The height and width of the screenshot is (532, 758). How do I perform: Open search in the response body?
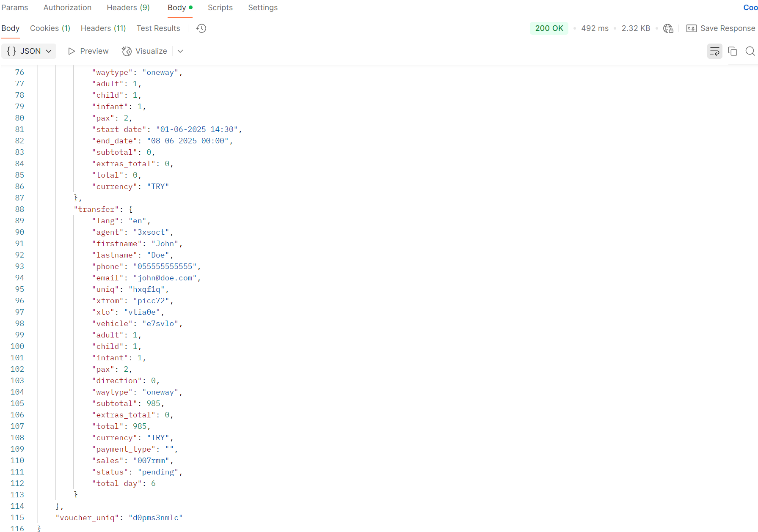point(750,51)
